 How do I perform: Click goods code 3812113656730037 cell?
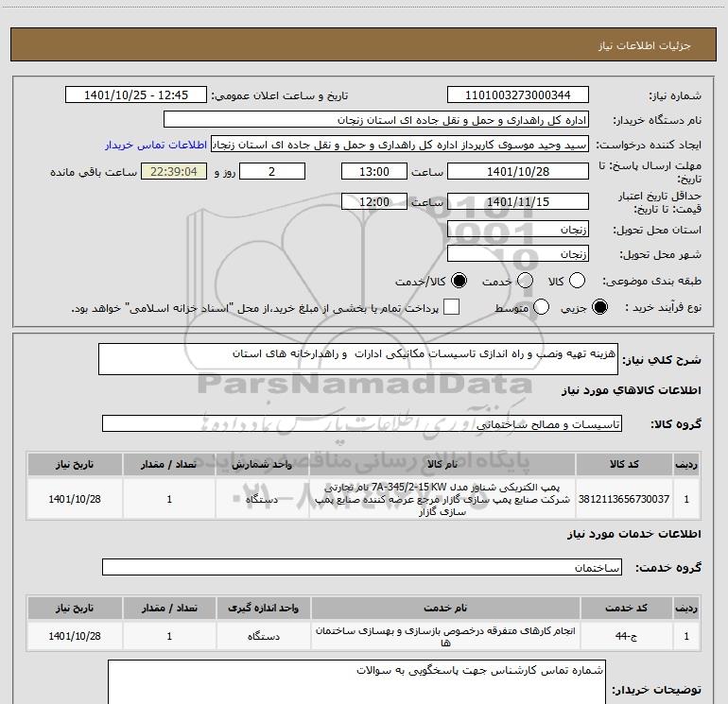click(x=624, y=499)
